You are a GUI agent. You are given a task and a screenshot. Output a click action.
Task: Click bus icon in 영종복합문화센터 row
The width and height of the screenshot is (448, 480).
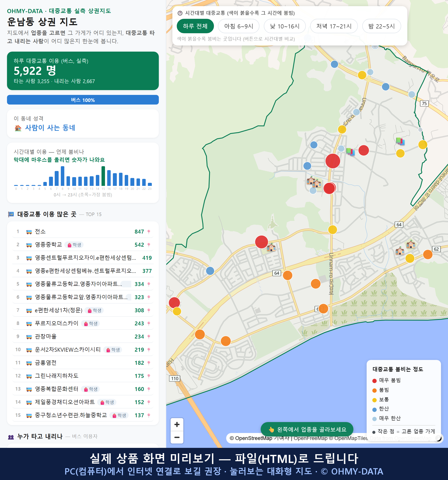pyautogui.click(x=29, y=389)
